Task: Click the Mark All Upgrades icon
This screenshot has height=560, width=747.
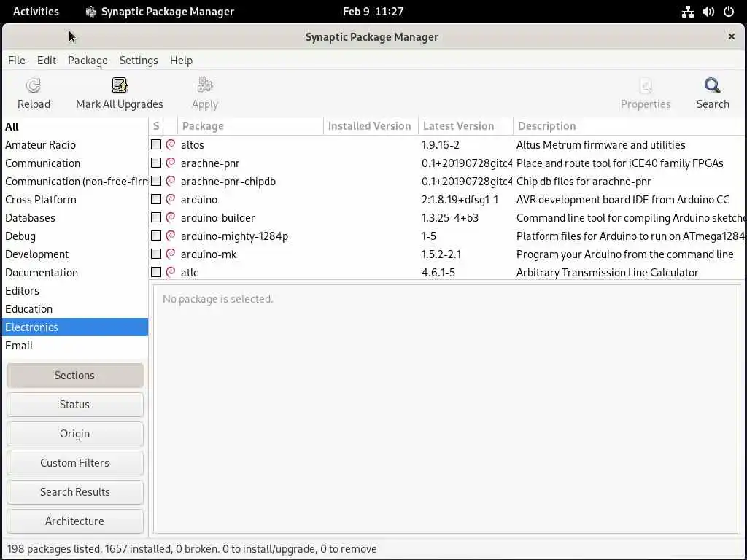Action: tap(120, 85)
